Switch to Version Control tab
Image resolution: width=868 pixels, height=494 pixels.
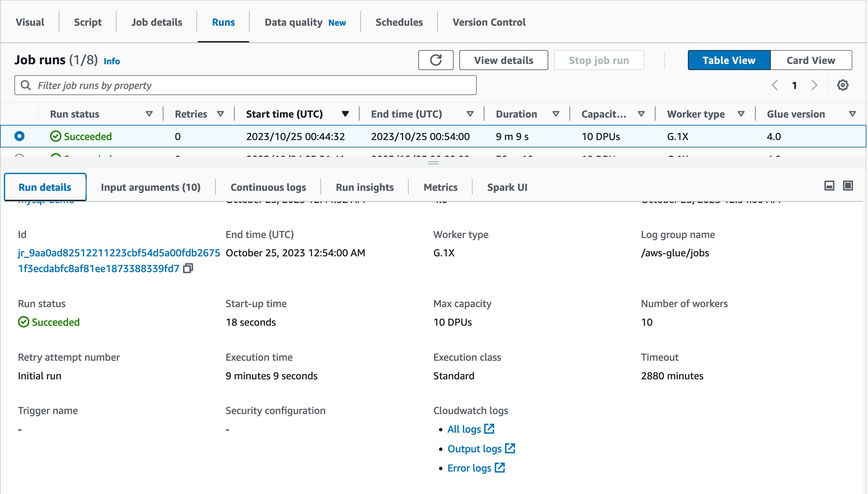489,22
